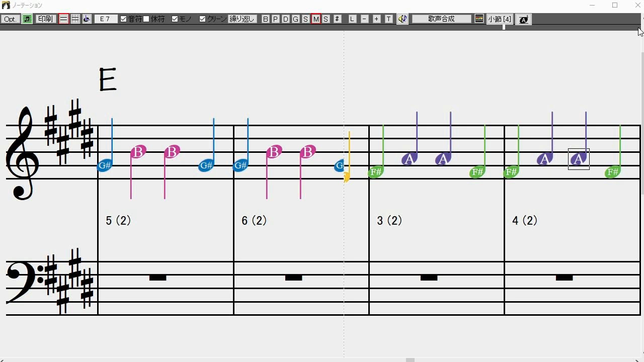
Task: Toggle the 休符 rest checkbox
Action: (x=154, y=19)
